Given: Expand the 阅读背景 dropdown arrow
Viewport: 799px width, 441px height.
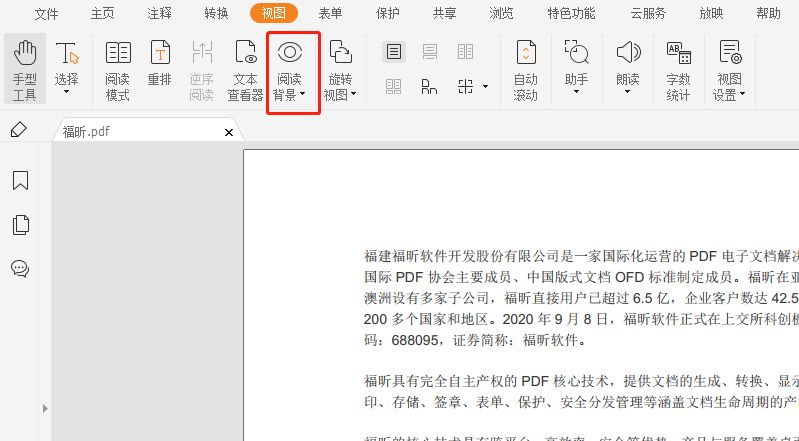Looking at the screenshot, I should [x=302, y=94].
